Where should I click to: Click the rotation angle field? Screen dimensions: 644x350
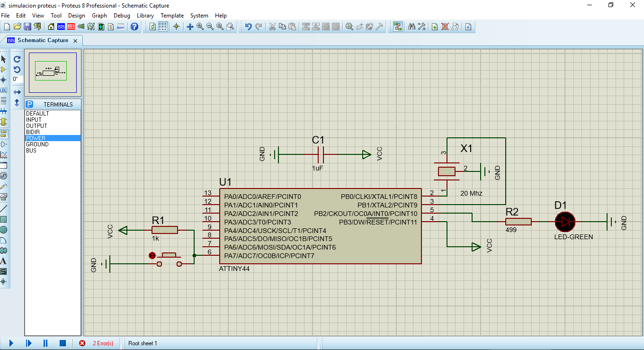tap(17, 79)
